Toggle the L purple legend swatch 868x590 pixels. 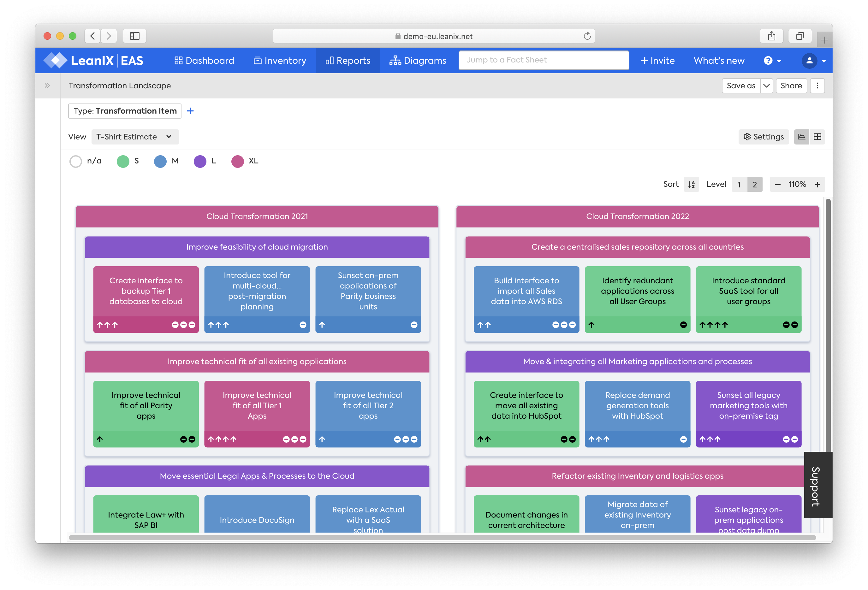tap(200, 161)
